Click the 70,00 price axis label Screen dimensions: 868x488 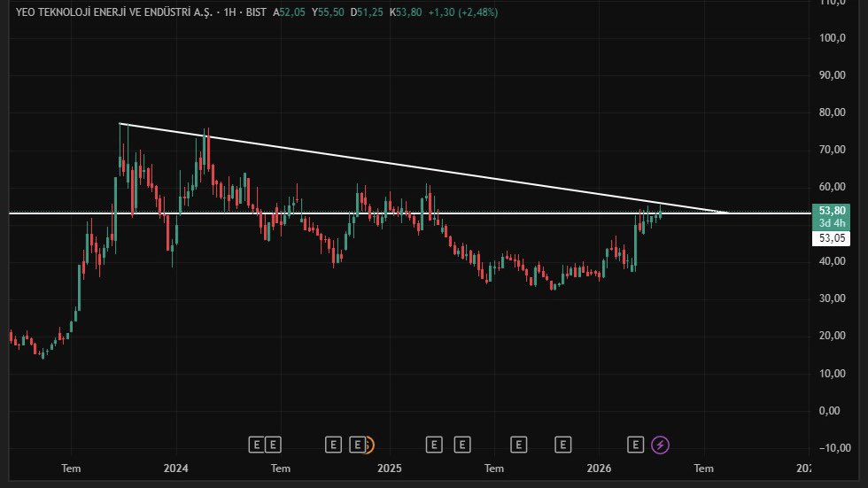832,150
